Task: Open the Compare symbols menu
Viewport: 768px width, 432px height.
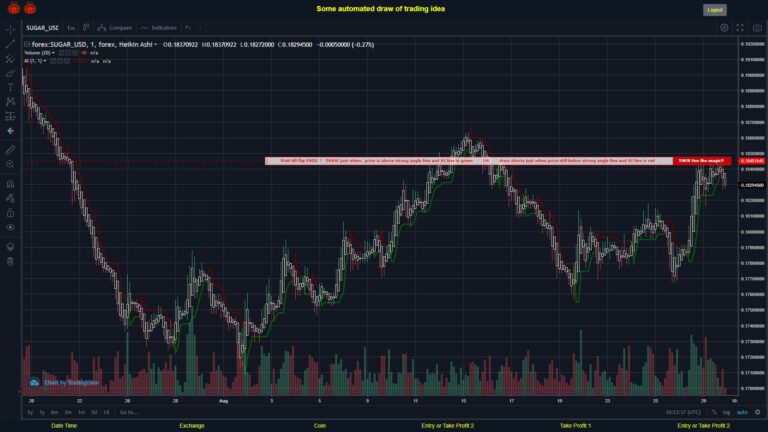Action: pos(115,28)
